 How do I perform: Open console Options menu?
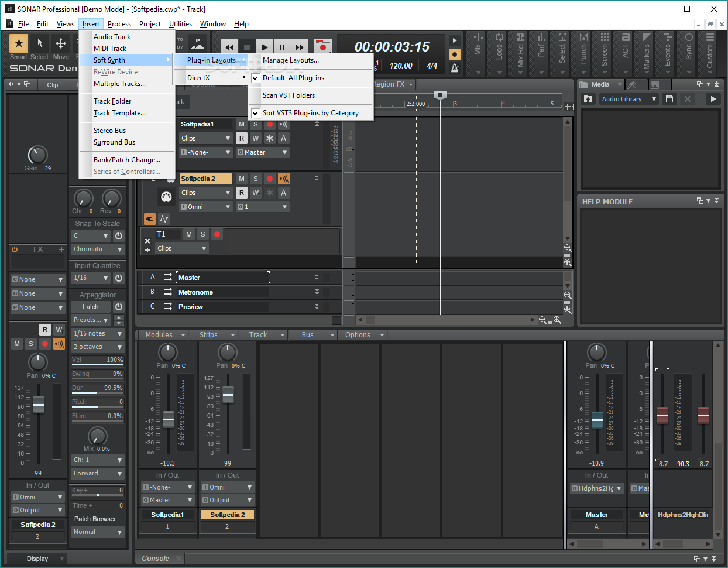click(363, 335)
